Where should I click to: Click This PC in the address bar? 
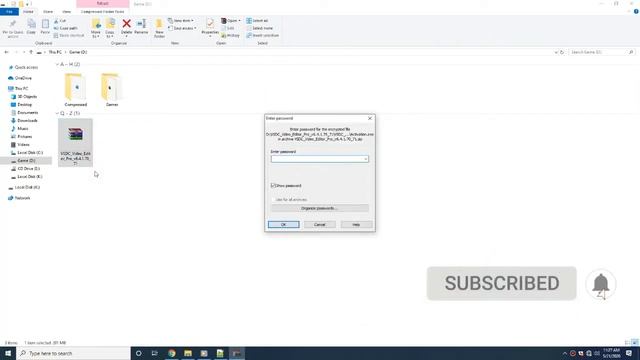(x=55, y=52)
